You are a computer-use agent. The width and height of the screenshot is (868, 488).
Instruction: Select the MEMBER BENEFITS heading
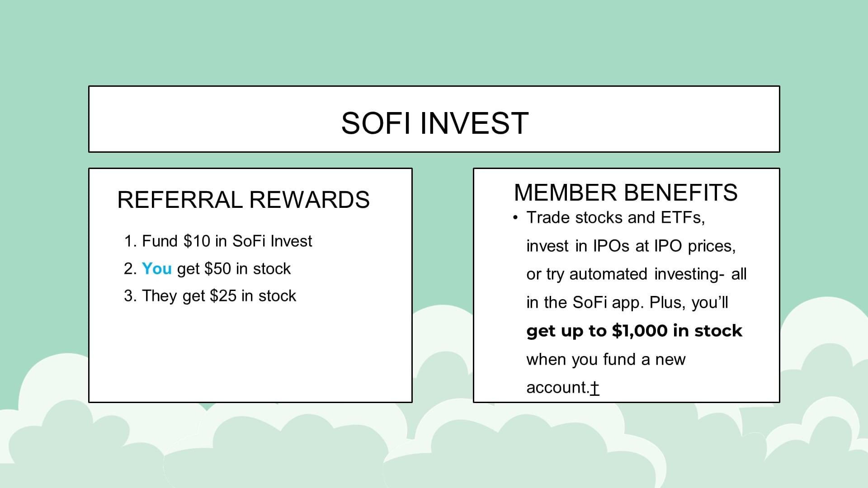point(626,192)
